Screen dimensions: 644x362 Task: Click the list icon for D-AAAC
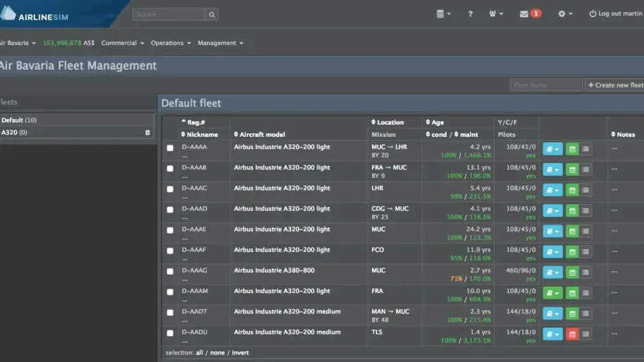pyautogui.click(x=586, y=190)
